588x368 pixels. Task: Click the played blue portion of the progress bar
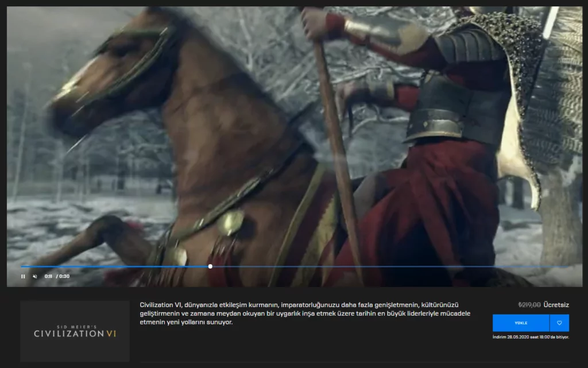point(115,266)
